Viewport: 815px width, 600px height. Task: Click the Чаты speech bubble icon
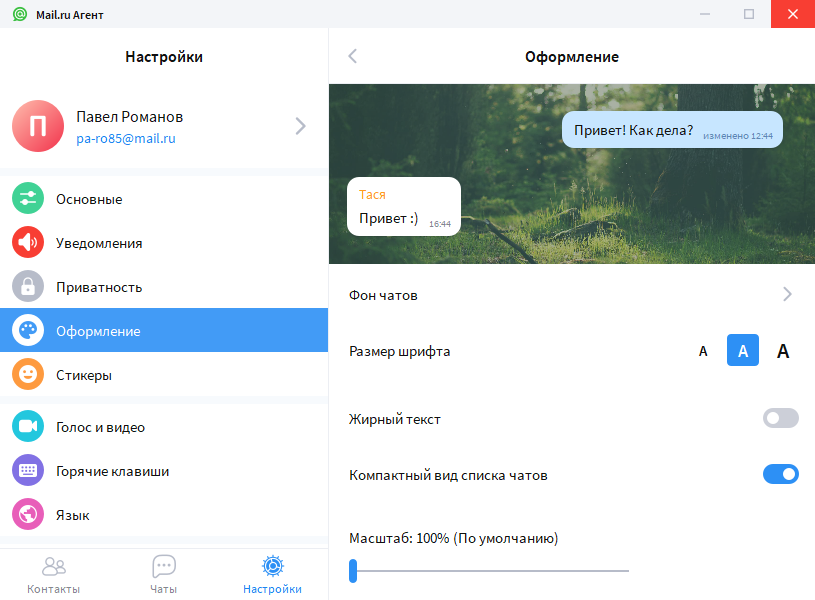(164, 566)
